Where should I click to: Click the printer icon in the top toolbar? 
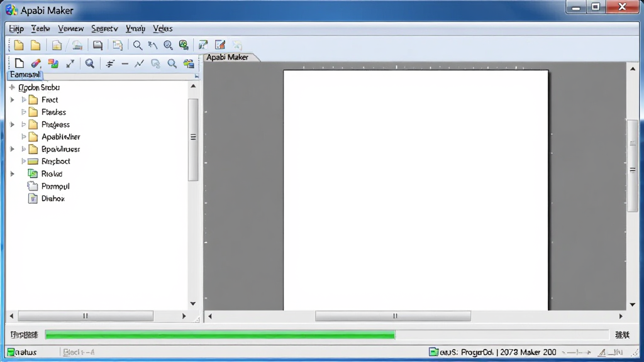click(77, 45)
